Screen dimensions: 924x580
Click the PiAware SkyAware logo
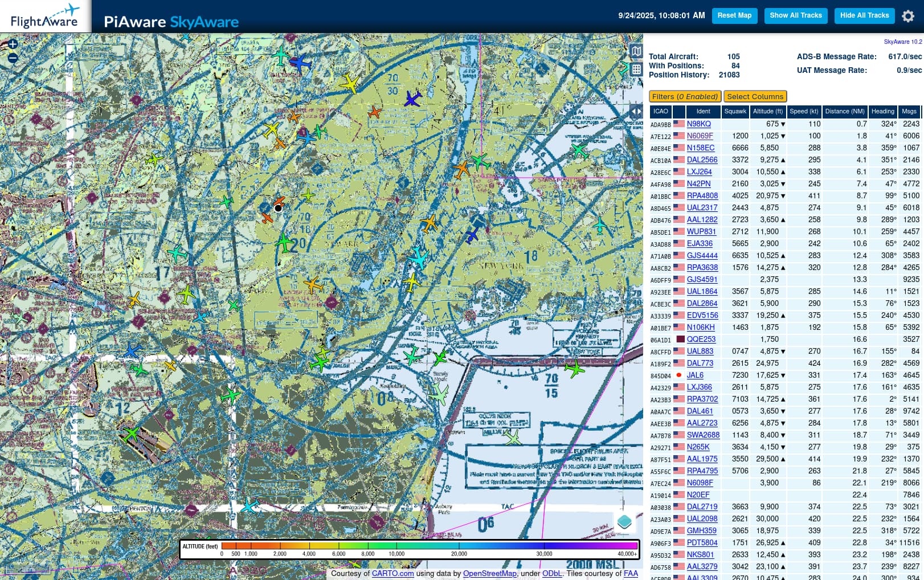(171, 22)
